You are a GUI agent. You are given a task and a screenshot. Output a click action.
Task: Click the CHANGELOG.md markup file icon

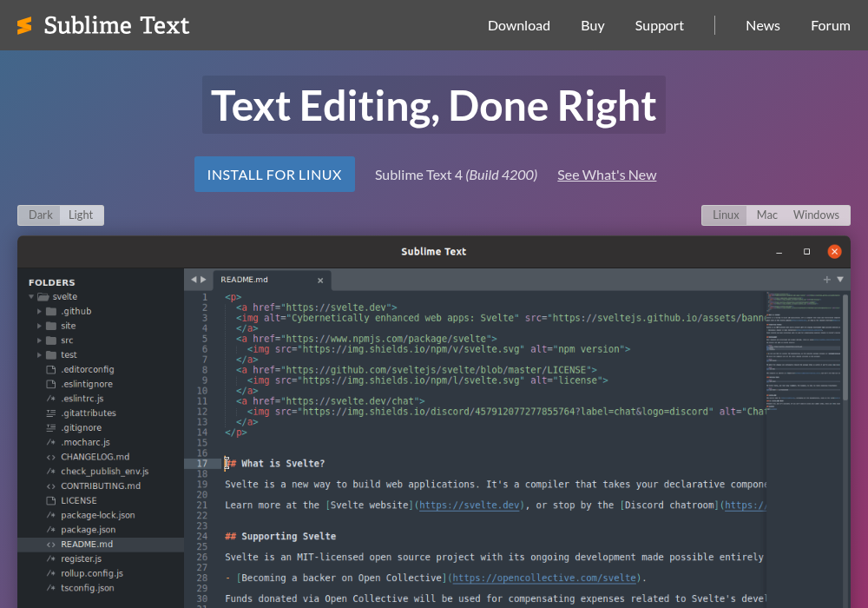(51, 457)
